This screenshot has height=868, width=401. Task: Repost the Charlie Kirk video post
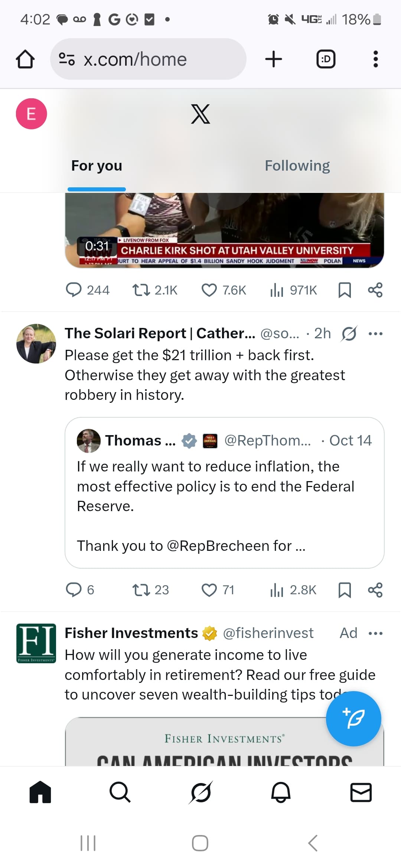tap(141, 290)
